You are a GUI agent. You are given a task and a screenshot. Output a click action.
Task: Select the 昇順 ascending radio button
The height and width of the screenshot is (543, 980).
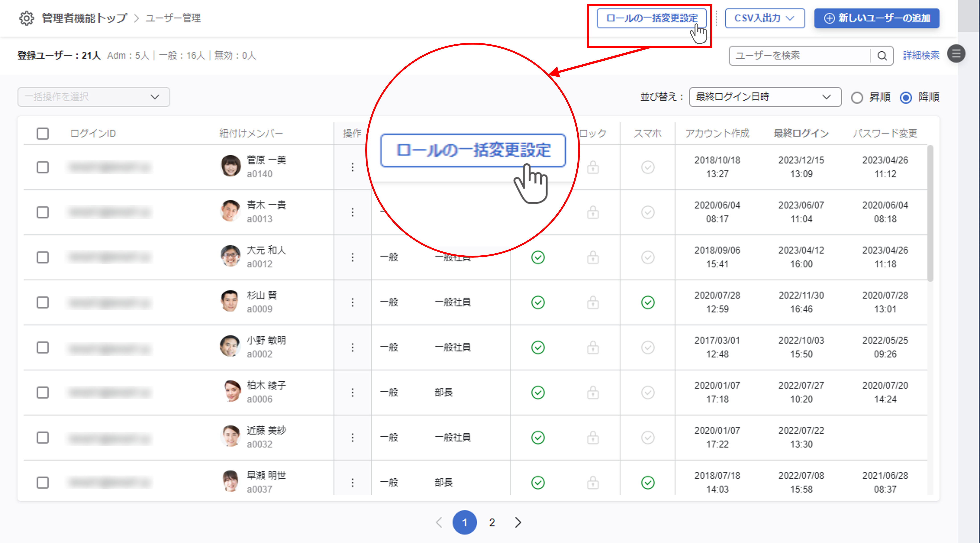click(x=857, y=97)
